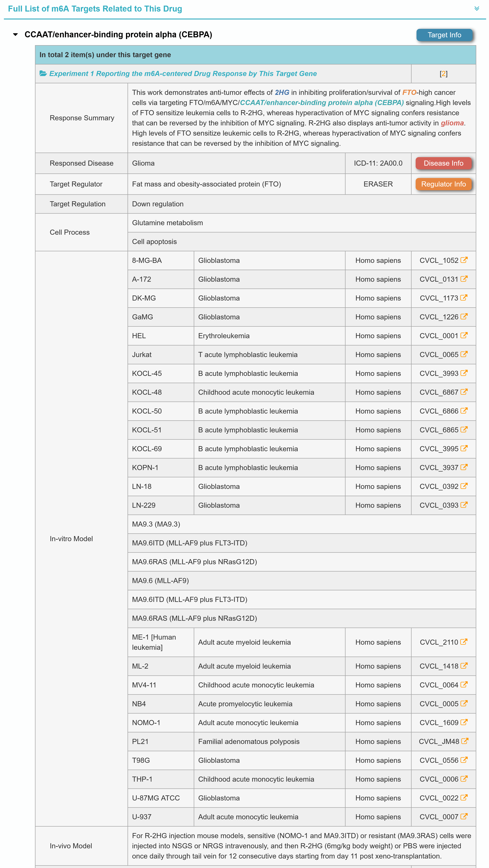Open external link icon for CVCL_2110
The height and width of the screenshot is (868, 489).
(x=464, y=642)
